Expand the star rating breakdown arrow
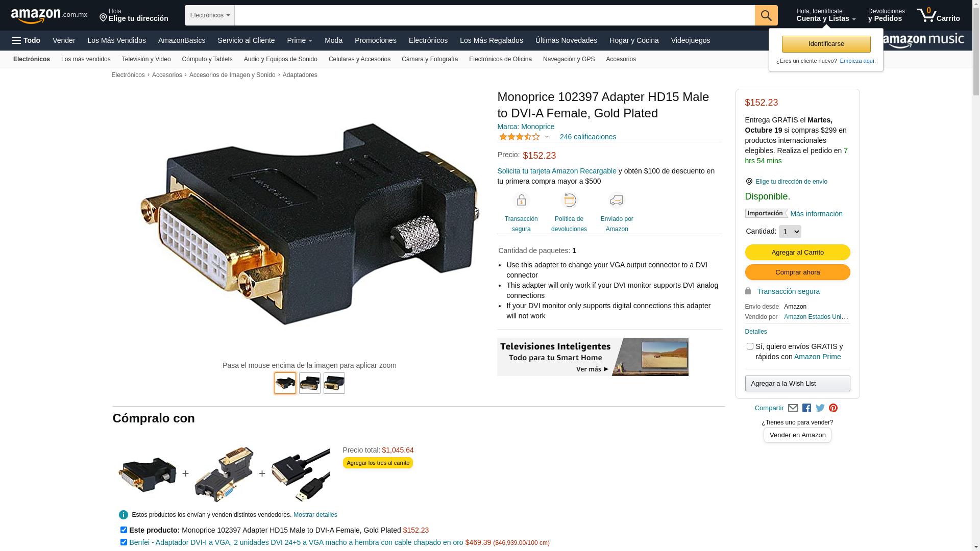Screen dimensions: 980x551 tap(547, 137)
